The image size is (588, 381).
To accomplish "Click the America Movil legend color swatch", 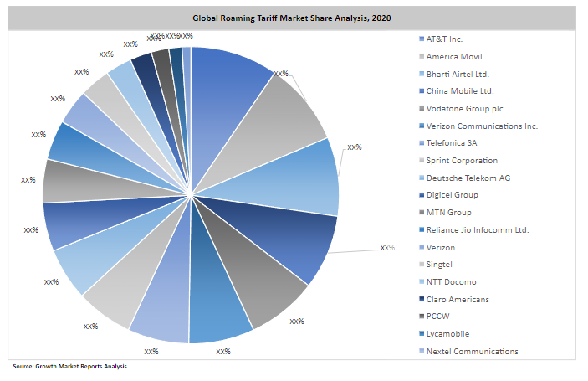I will [422, 56].
